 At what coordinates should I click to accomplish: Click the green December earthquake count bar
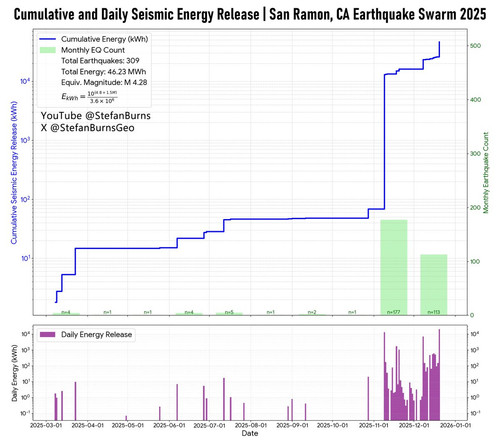point(434,285)
